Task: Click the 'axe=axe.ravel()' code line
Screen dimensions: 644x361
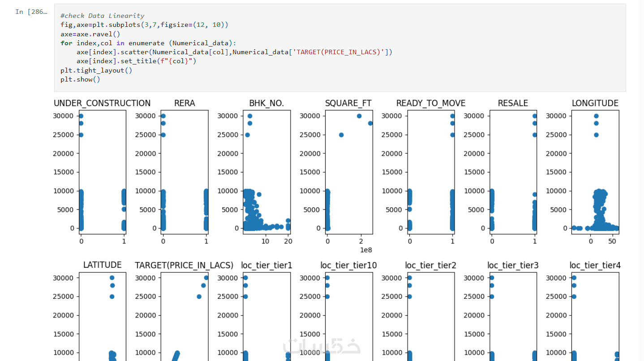Action: (90, 34)
